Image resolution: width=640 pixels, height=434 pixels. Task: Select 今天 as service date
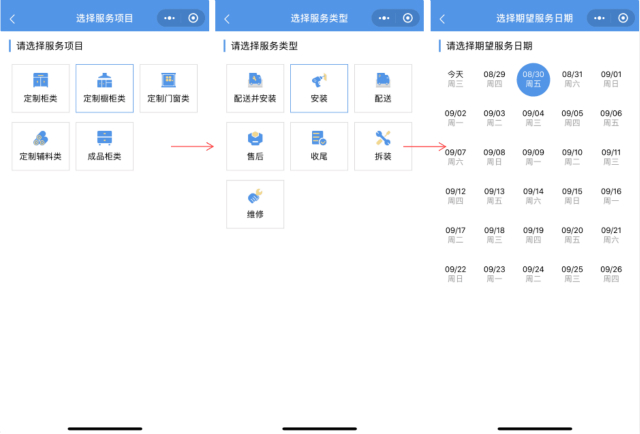455,79
